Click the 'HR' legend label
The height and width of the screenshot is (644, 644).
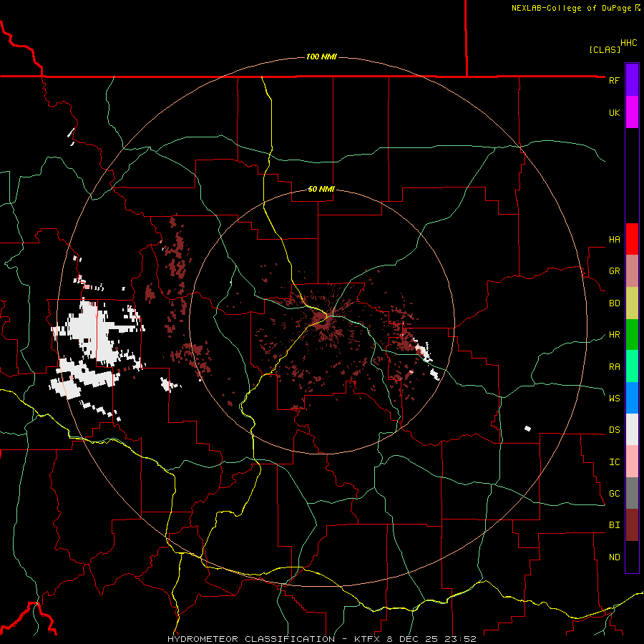tap(614, 335)
